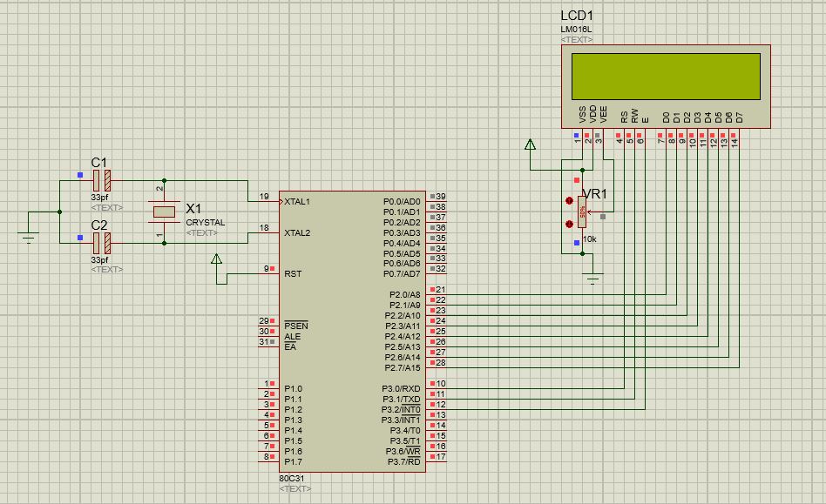Screen dimensions: 826x504
Task: Click the power arrow above VR1
Action: coord(531,144)
